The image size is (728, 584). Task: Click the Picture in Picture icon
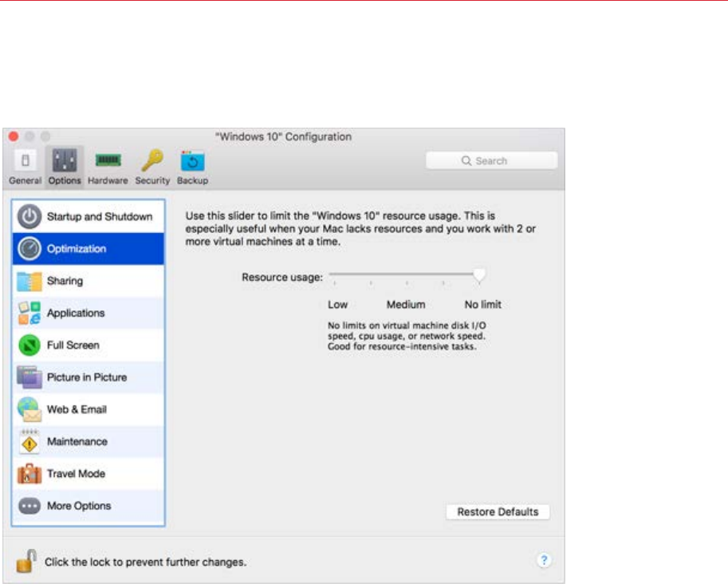pyautogui.click(x=30, y=377)
